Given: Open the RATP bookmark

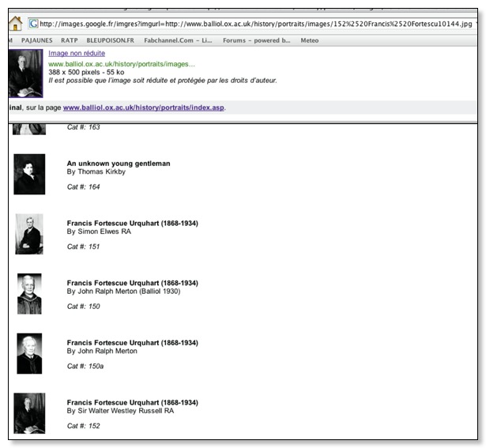Looking at the screenshot, I should [x=69, y=40].
